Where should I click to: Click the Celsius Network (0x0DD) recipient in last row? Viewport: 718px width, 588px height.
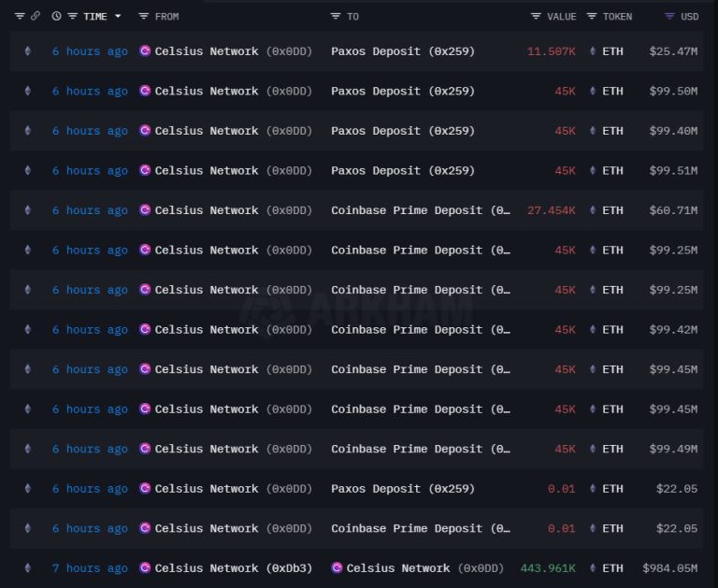point(424,568)
